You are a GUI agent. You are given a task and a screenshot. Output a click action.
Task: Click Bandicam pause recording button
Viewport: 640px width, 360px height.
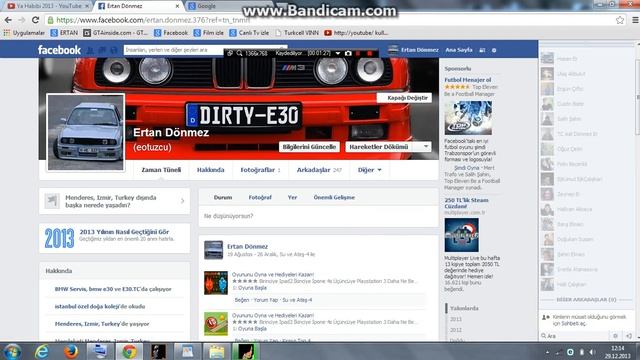[358, 53]
